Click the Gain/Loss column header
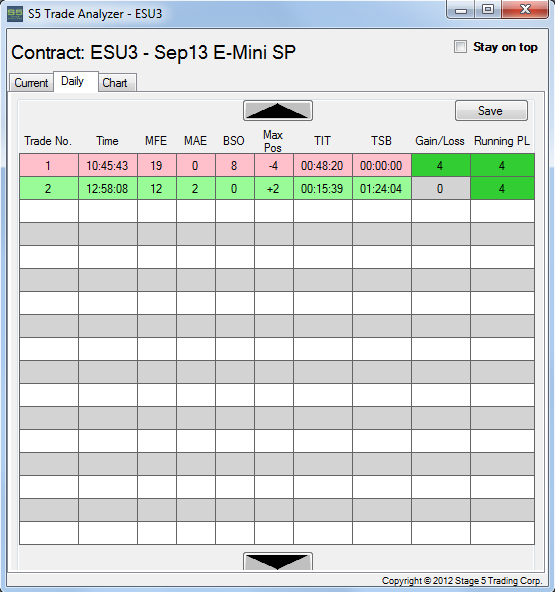This screenshot has height=592, width=555. tap(440, 141)
